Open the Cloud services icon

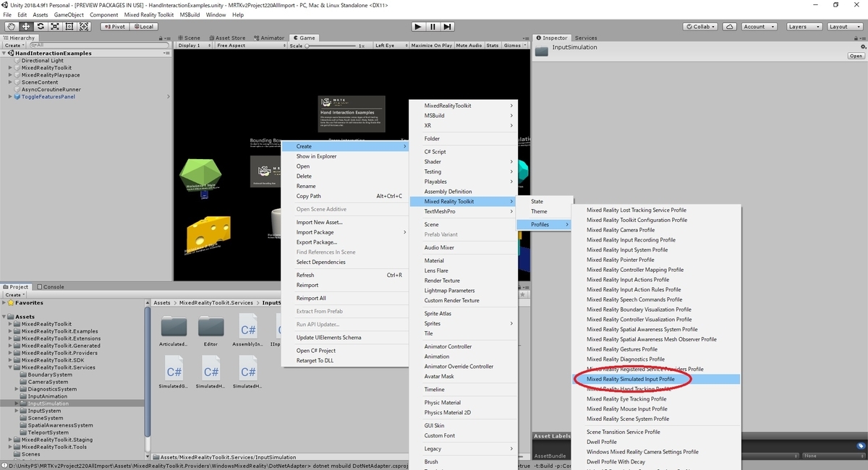730,26
